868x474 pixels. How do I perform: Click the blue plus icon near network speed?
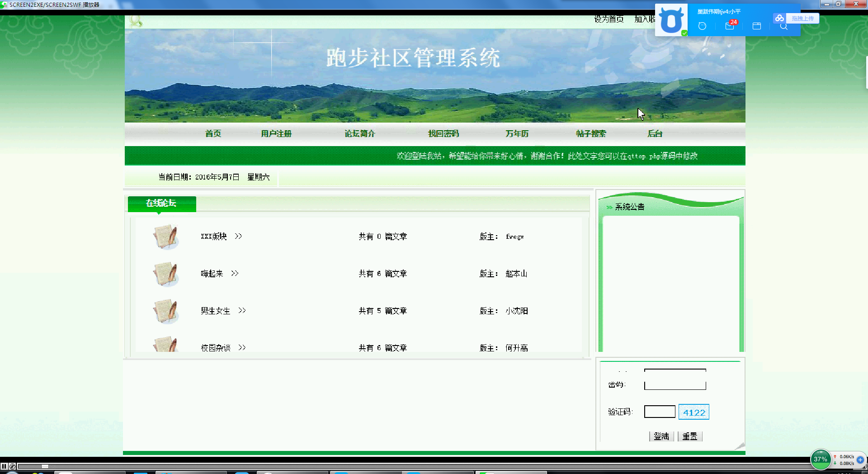tap(860, 460)
